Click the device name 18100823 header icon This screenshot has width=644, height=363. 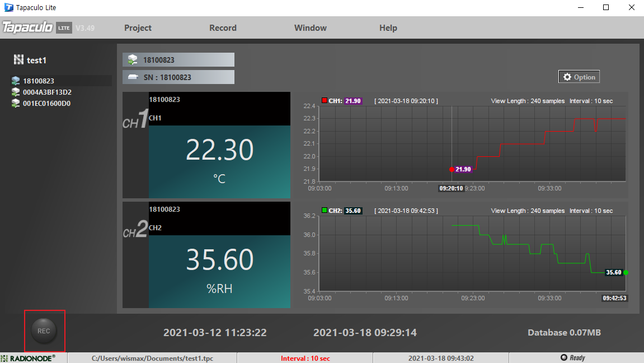133,60
